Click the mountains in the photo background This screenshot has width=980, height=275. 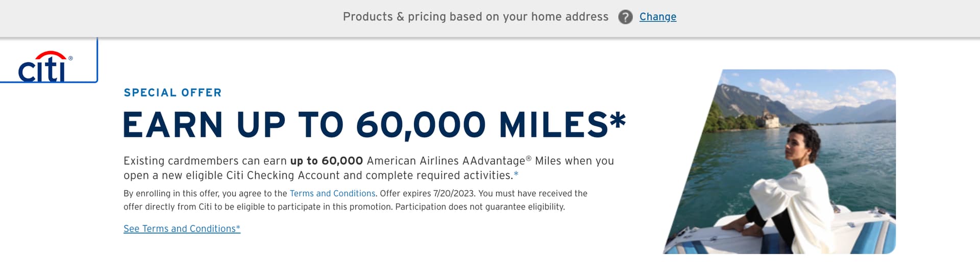pyautogui.click(x=852, y=110)
